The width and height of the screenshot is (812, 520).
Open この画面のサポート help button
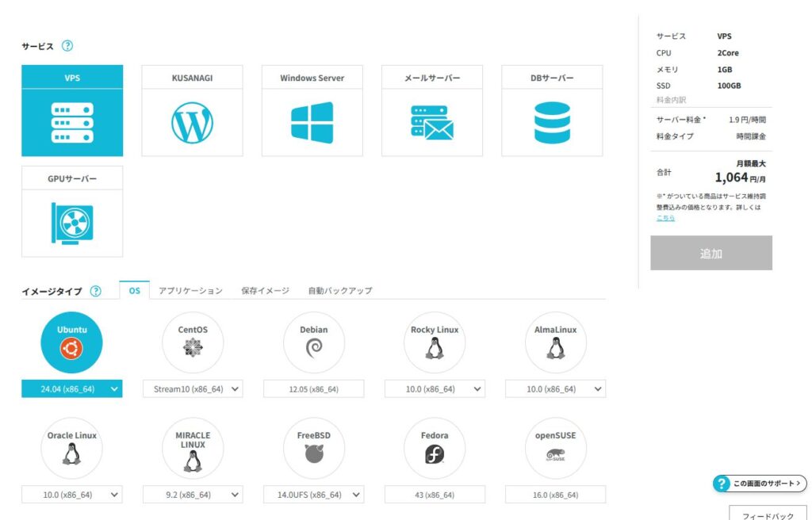pyautogui.click(x=760, y=484)
